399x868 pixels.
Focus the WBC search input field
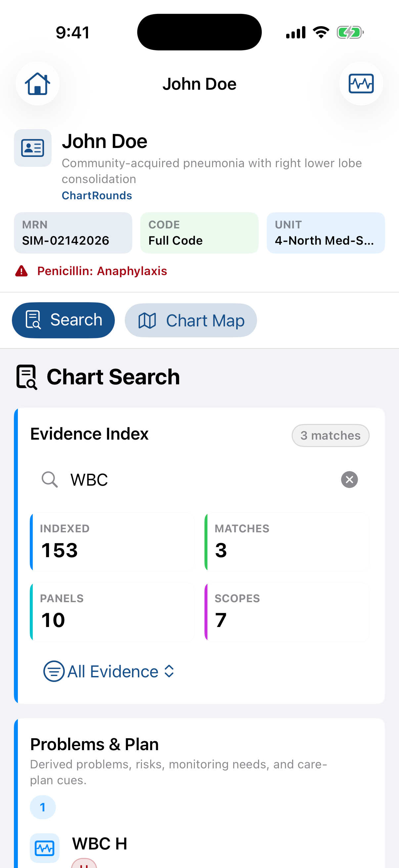coord(199,479)
